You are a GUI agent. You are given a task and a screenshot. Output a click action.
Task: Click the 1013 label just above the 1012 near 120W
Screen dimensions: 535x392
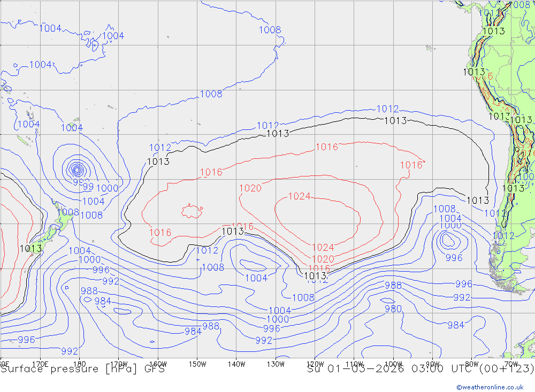tap(315, 275)
